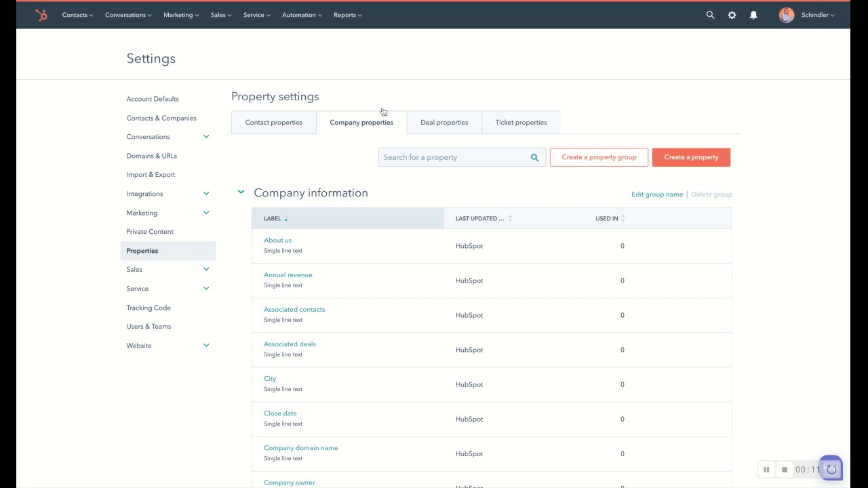
Task: Click Edit group name link
Action: (657, 195)
